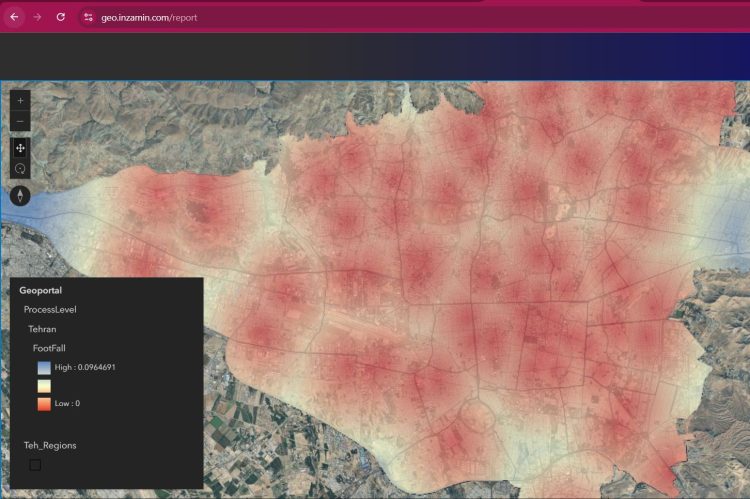
Task: Reload the geoportal page
Action: click(61, 17)
